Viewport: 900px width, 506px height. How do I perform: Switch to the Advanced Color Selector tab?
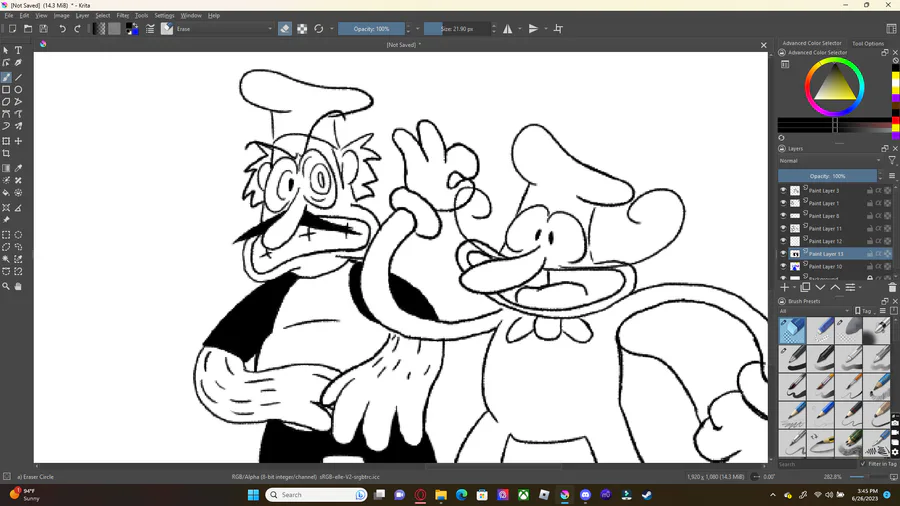[x=812, y=43]
